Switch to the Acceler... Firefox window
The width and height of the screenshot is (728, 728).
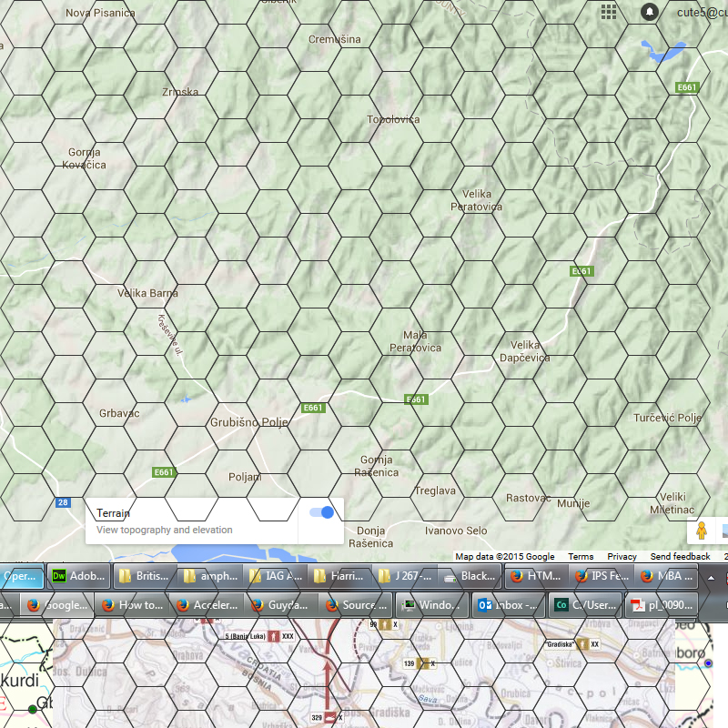pyautogui.click(x=207, y=605)
